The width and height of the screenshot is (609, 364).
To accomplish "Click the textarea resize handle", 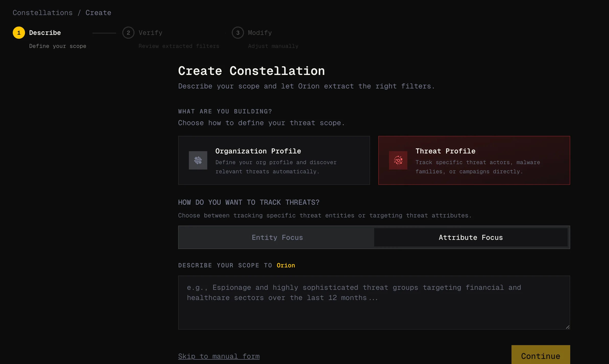I will [567, 327].
